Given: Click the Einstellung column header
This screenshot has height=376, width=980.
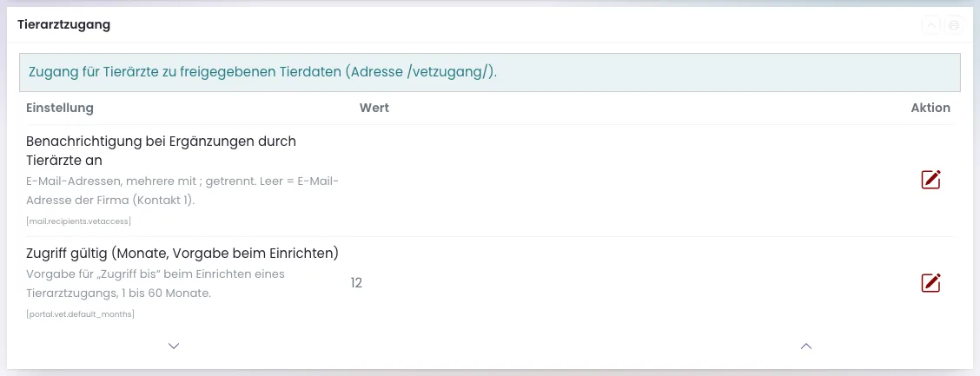Looking at the screenshot, I should coord(60,108).
